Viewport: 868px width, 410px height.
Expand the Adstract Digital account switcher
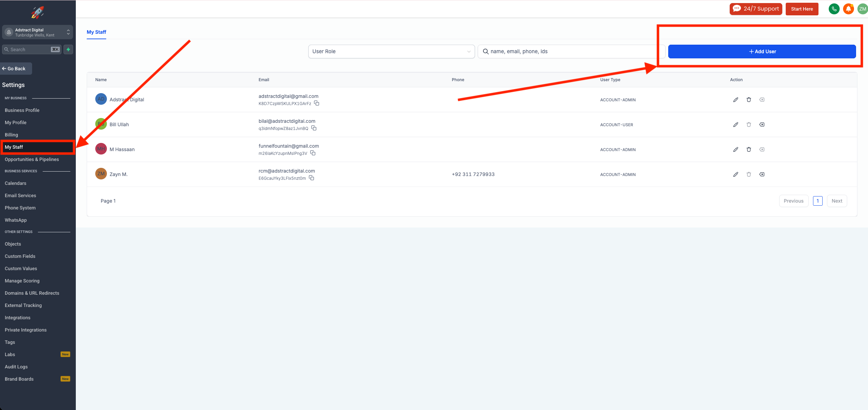point(38,32)
